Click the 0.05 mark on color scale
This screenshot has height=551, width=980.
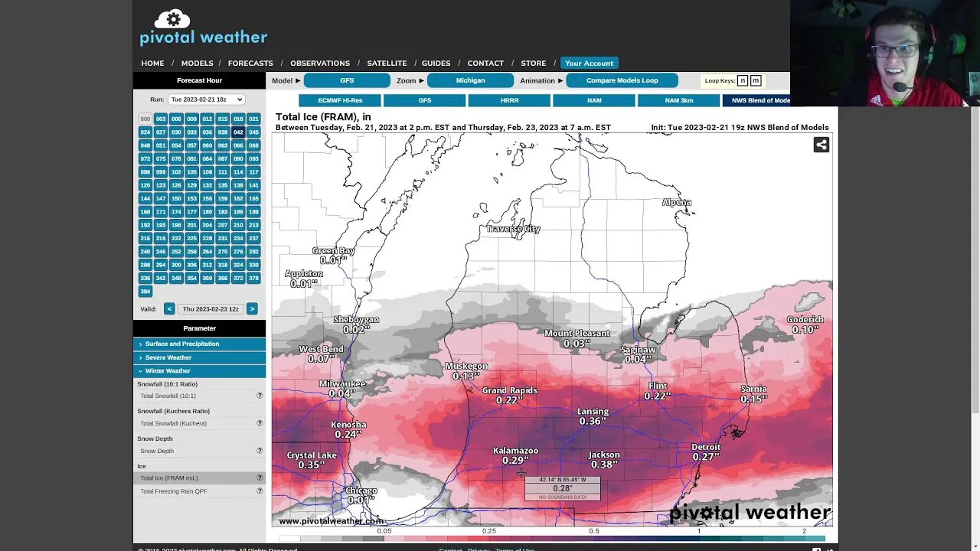point(384,531)
